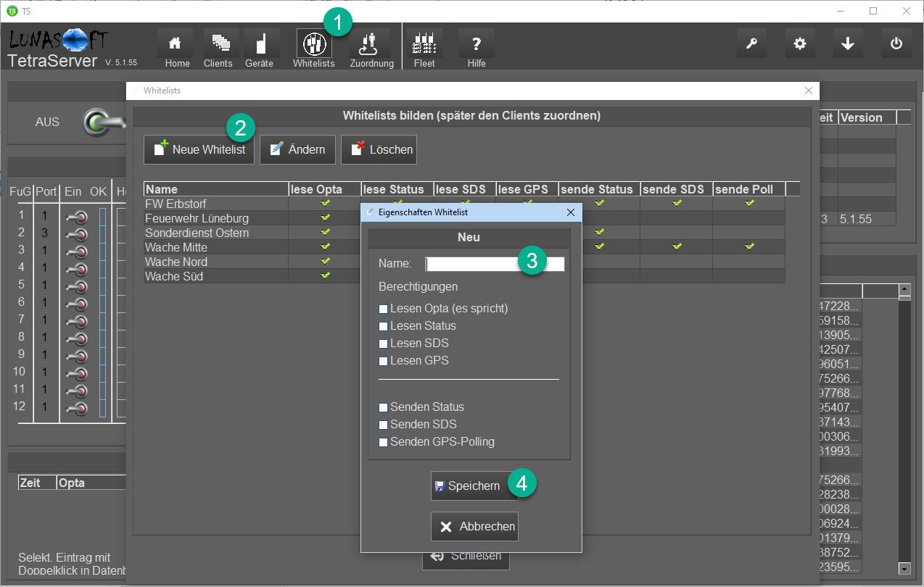Select the Sonderdienst Ostern whitelist row

tap(464, 233)
